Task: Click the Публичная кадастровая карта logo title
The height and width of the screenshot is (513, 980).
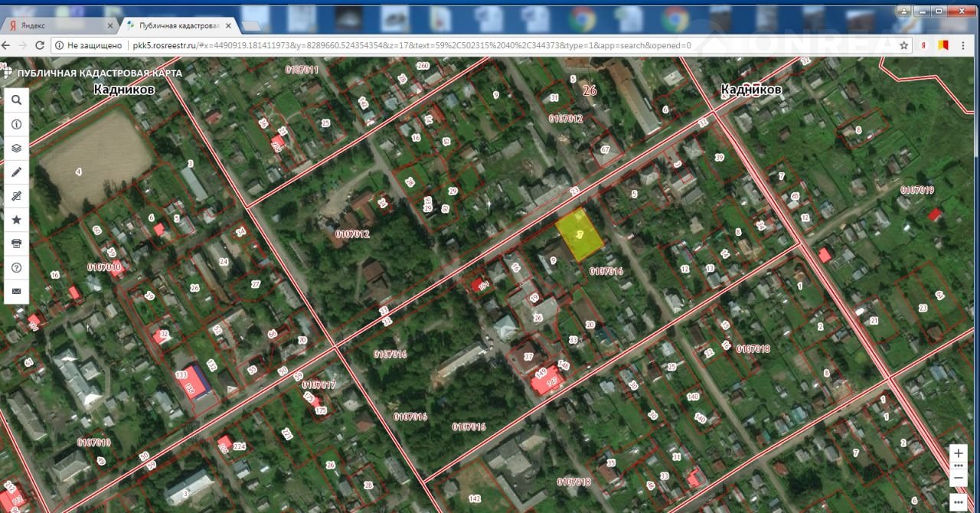Action: 100,74
